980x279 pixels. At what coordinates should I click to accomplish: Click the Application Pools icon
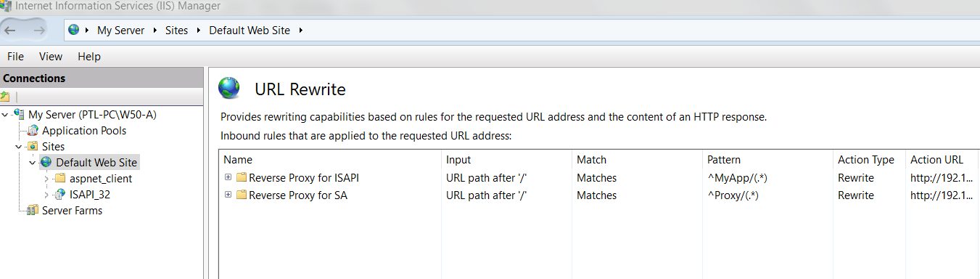pyautogui.click(x=33, y=131)
